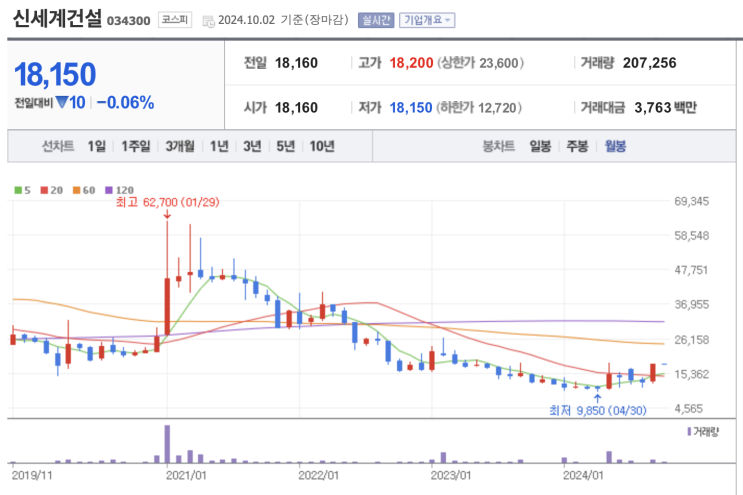The height and width of the screenshot is (495, 743).
Task: Click the 2022/01 axis label
Action: (x=318, y=476)
